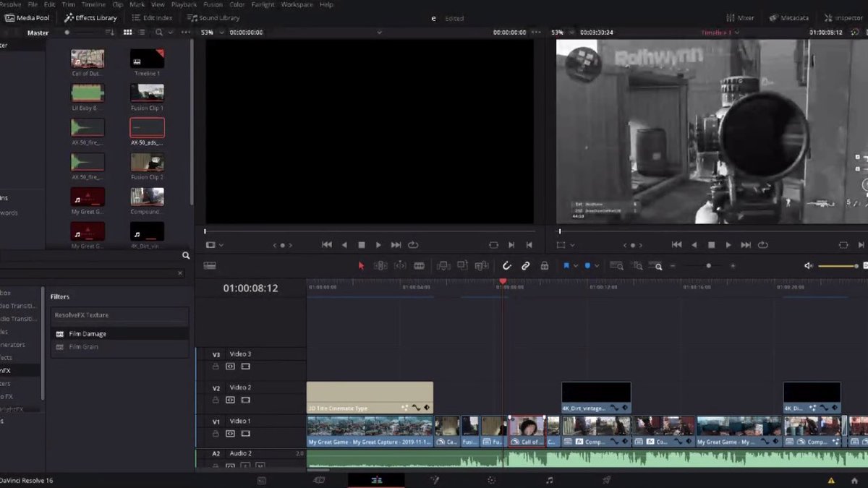868x488 pixels.
Task: Switch media pool to thumbnail grid view
Action: point(128,33)
